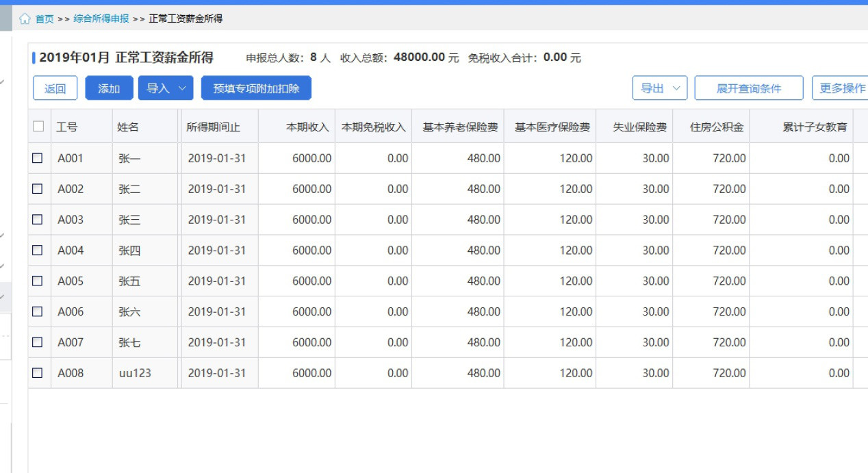Click the 所得期间止 column header
868x473 pixels.
(x=219, y=127)
